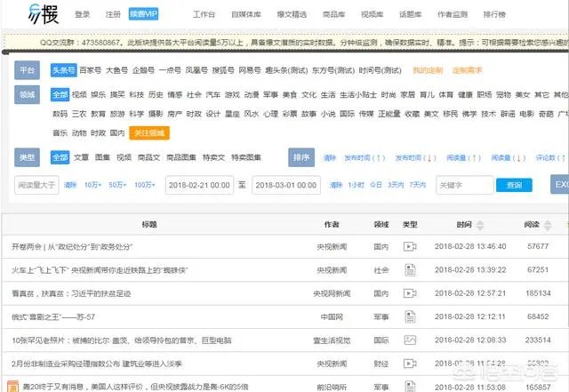
Task: Click the video icon in 2月份非制造业 row
Action: 410,364
